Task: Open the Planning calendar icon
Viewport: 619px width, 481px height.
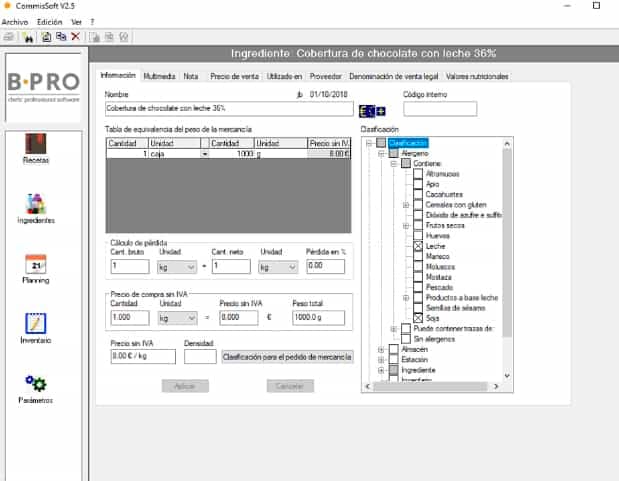Action: 36,265
